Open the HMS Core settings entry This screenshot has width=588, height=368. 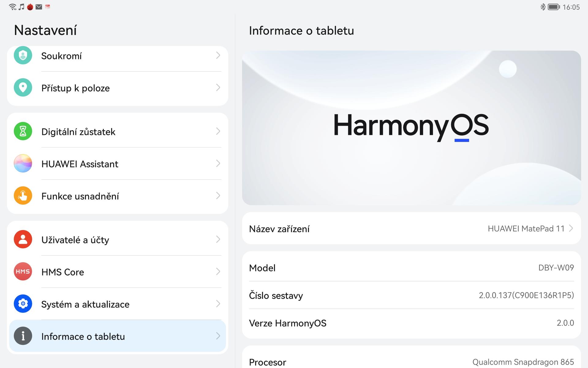click(117, 271)
